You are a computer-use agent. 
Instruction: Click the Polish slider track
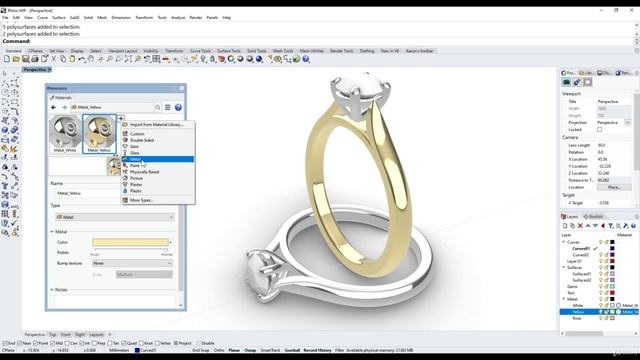click(x=130, y=249)
